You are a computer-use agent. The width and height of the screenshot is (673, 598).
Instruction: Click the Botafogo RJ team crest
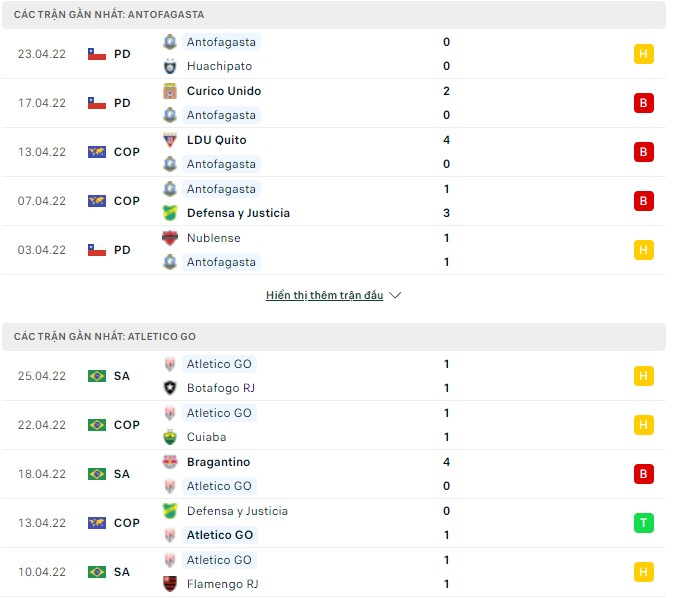pyautogui.click(x=170, y=388)
